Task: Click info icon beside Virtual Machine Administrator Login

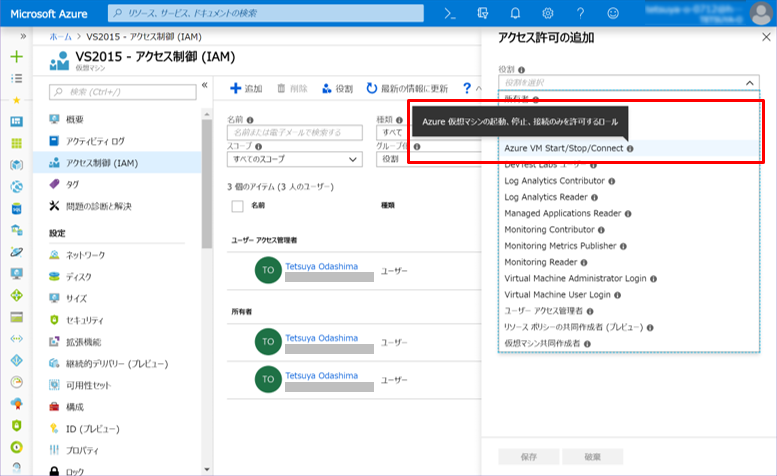Action: pyautogui.click(x=653, y=279)
